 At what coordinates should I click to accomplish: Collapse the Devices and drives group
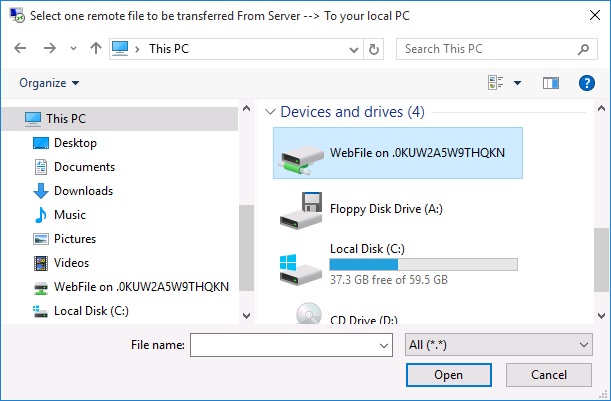coord(268,112)
